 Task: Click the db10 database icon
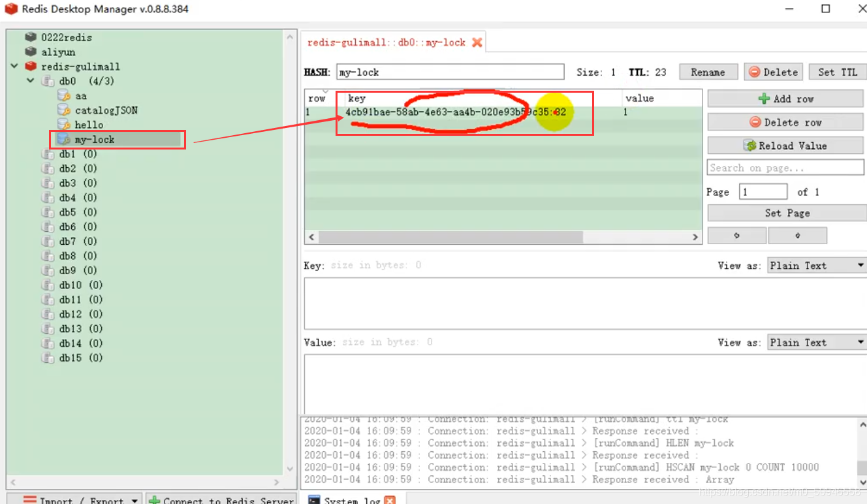pos(48,285)
